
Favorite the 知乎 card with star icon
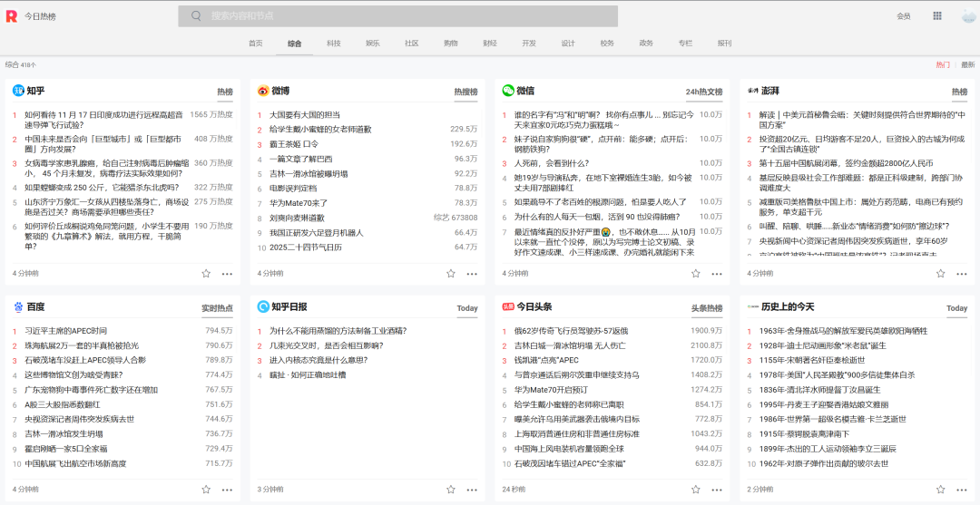coord(206,273)
